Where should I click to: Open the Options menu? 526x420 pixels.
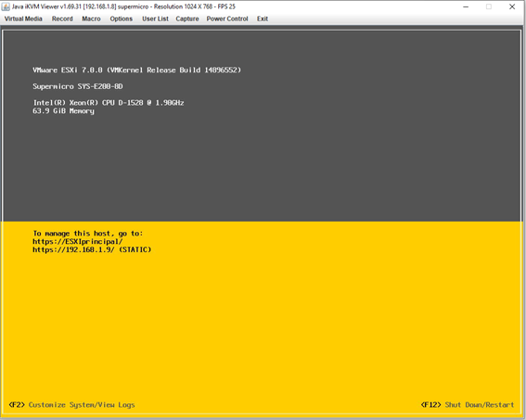click(x=122, y=19)
